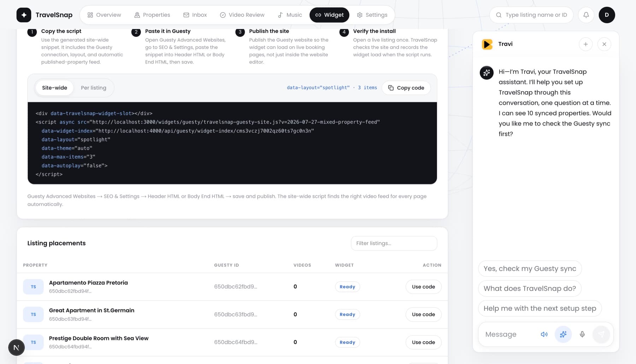Image resolution: width=636 pixels, height=364 pixels.
Task: Click Guesty ID 650dbc63fbd9...
Action: [236, 314]
